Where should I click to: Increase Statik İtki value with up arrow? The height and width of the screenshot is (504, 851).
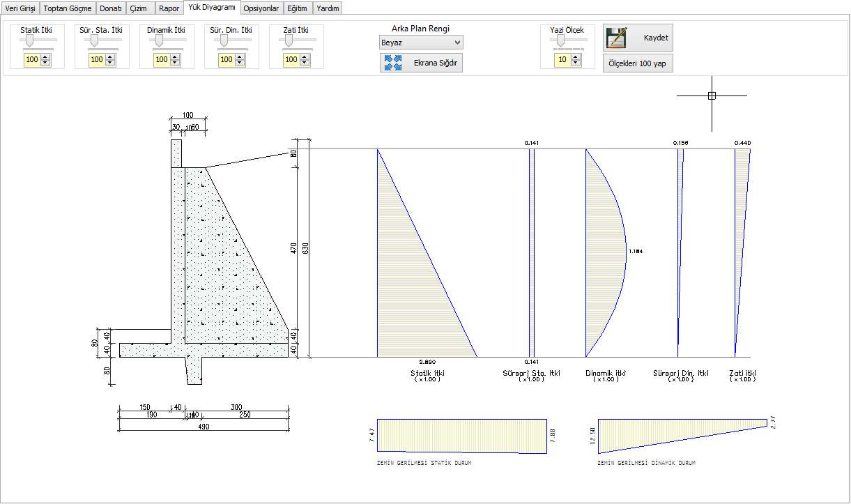pyautogui.click(x=46, y=57)
